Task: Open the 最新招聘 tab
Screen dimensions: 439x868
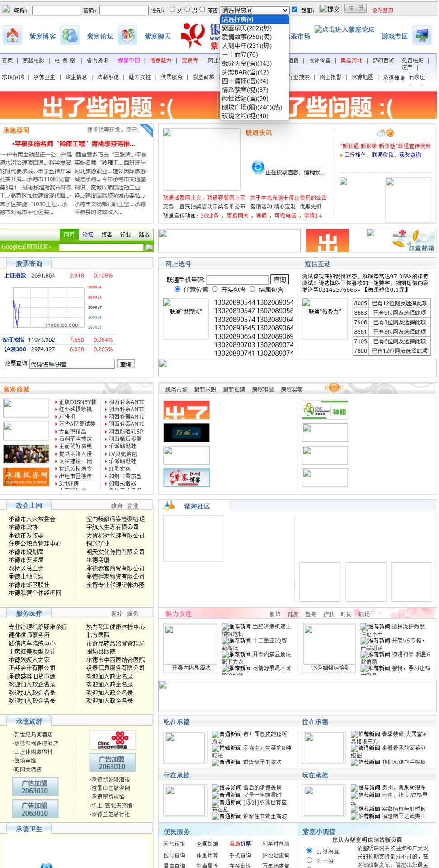Action: (x=234, y=389)
